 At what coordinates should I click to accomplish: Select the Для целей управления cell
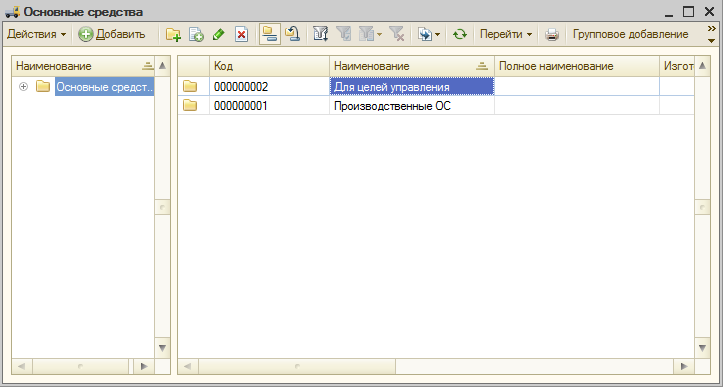[412, 87]
